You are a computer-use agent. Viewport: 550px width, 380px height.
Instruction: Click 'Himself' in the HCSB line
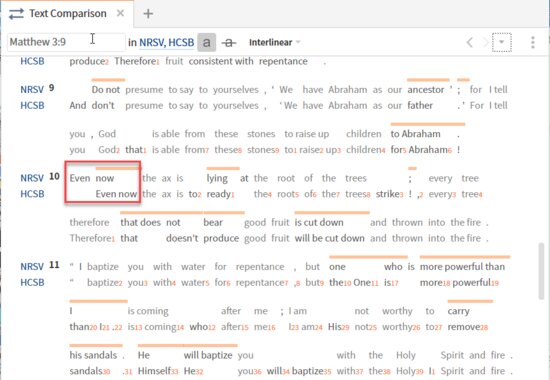[154, 371]
